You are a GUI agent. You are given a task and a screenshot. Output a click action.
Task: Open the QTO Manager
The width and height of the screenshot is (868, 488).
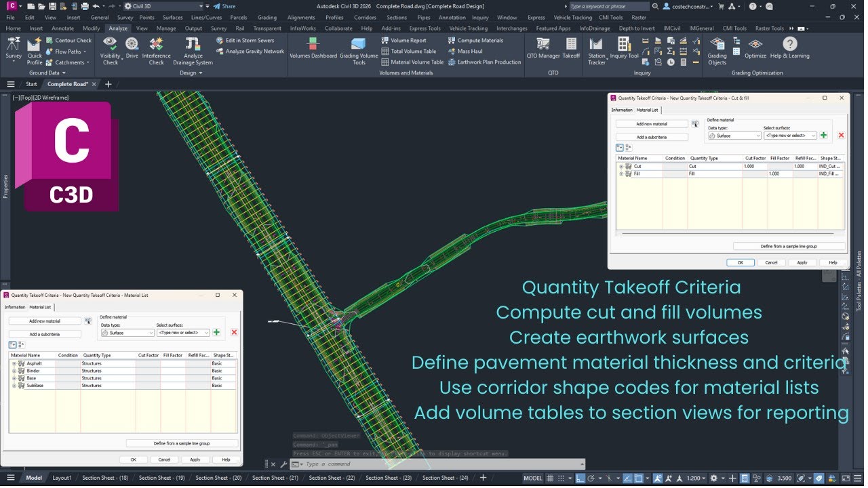coord(544,49)
